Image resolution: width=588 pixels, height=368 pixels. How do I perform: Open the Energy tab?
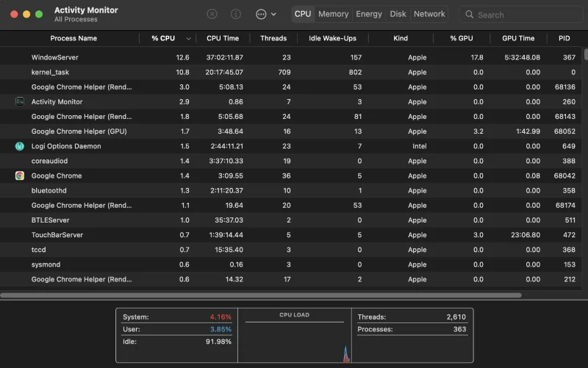[x=369, y=14]
